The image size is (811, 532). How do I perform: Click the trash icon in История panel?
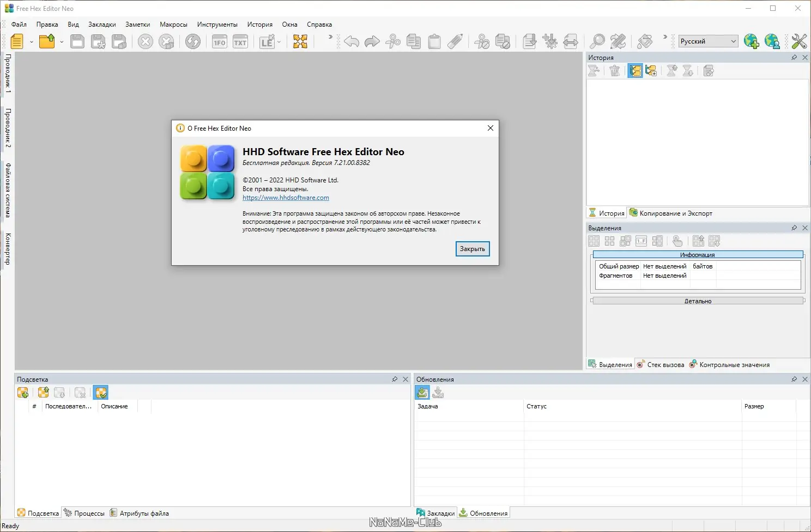pyautogui.click(x=615, y=71)
